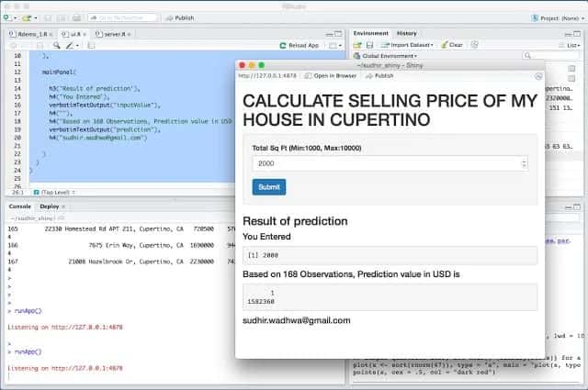Click the Total Sq Ft number input field
Viewport: 588px width, 390px height.
[390, 163]
